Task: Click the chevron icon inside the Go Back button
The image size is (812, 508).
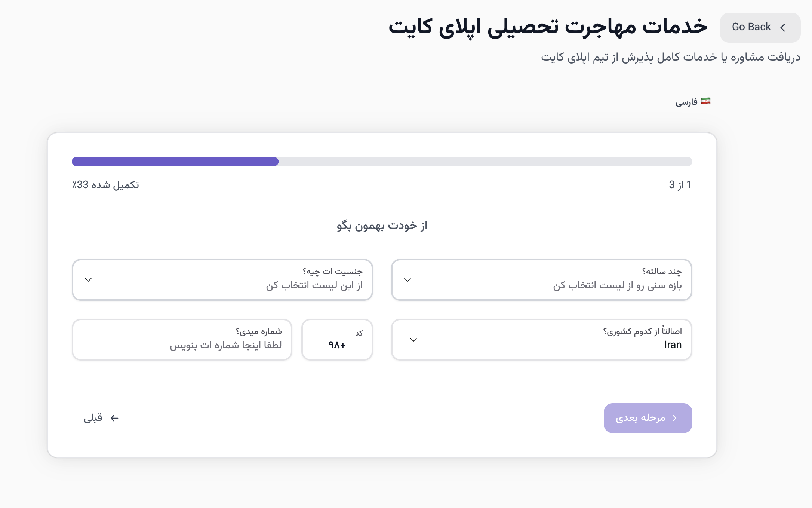Action: [783, 27]
